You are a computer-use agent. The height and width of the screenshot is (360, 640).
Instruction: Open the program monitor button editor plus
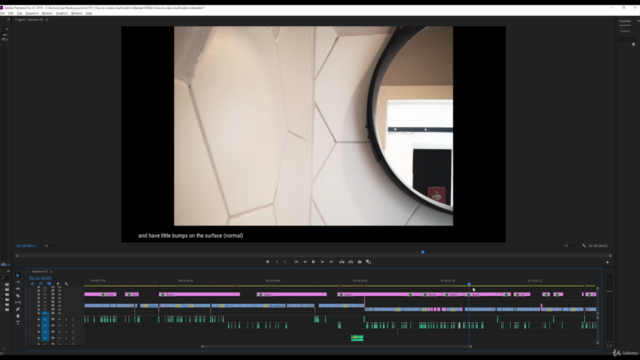pos(607,262)
